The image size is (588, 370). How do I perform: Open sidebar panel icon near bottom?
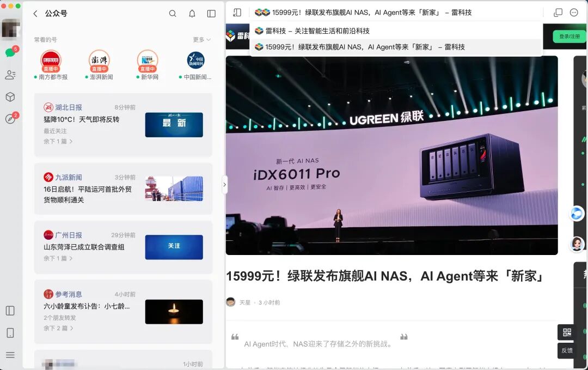[10, 311]
